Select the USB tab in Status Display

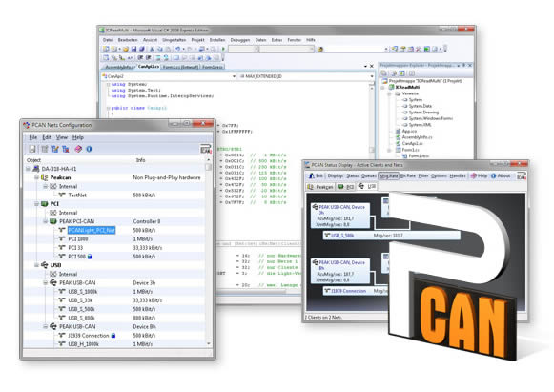click(x=367, y=187)
